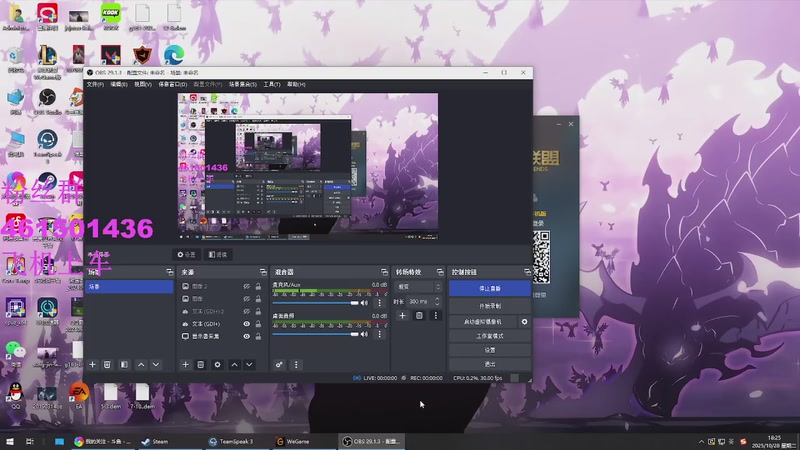Image resolution: width=800 pixels, height=450 pixels.
Task: Pop out the Scene Transitions dock icon
Action: (440, 272)
